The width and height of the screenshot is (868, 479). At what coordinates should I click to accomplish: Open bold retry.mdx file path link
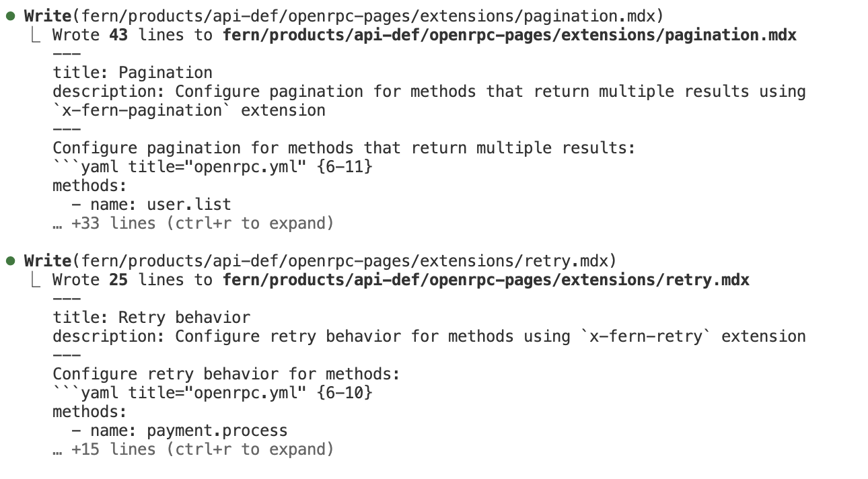[x=486, y=279]
